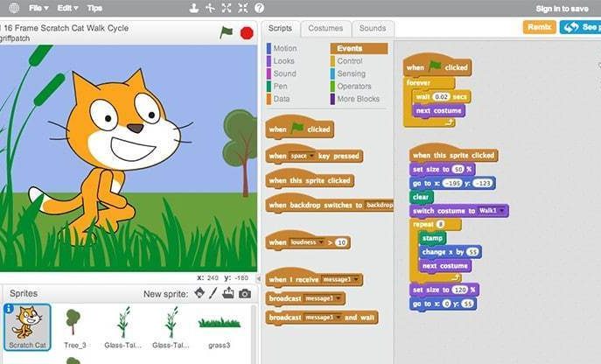Select first Glass-Tal sprite thumbnail
This screenshot has height=364, width=601.
click(x=123, y=328)
